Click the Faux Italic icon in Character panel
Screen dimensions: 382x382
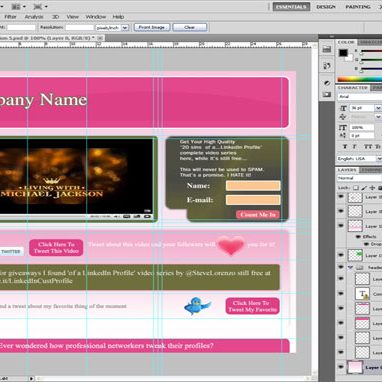click(354, 147)
